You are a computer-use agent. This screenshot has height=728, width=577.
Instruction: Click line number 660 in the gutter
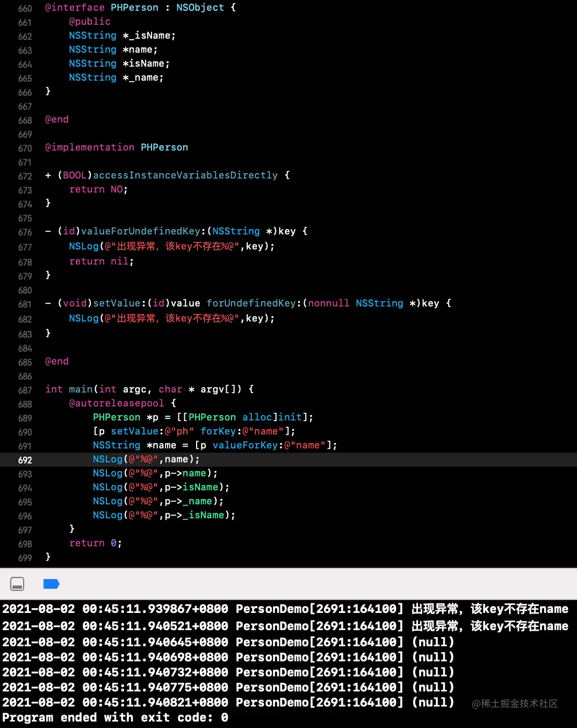pyautogui.click(x=25, y=9)
